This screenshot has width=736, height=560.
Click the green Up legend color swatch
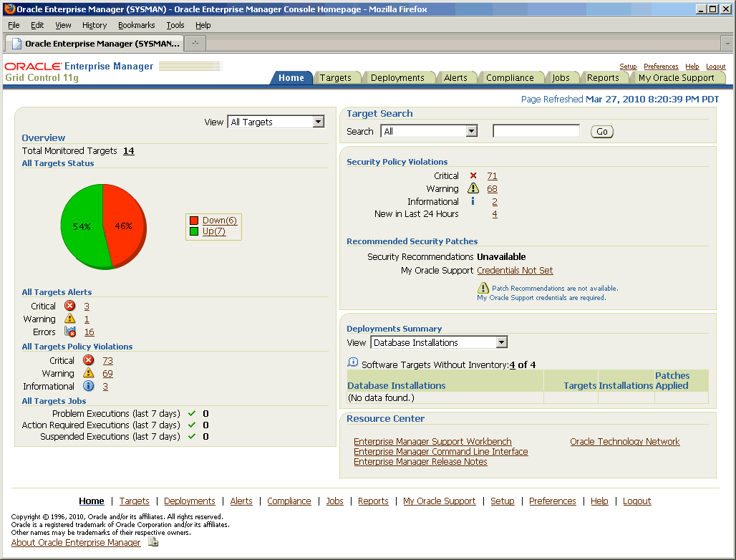[x=194, y=231]
